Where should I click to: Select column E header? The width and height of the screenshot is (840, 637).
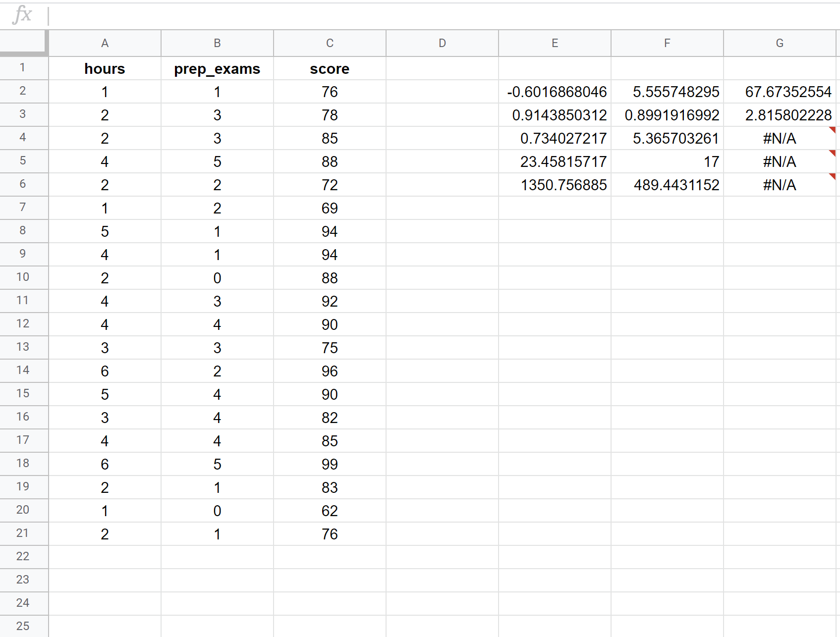pyautogui.click(x=555, y=43)
